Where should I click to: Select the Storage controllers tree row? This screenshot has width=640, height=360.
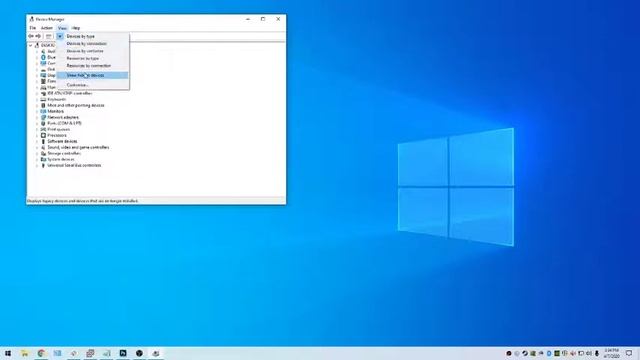tap(60, 153)
